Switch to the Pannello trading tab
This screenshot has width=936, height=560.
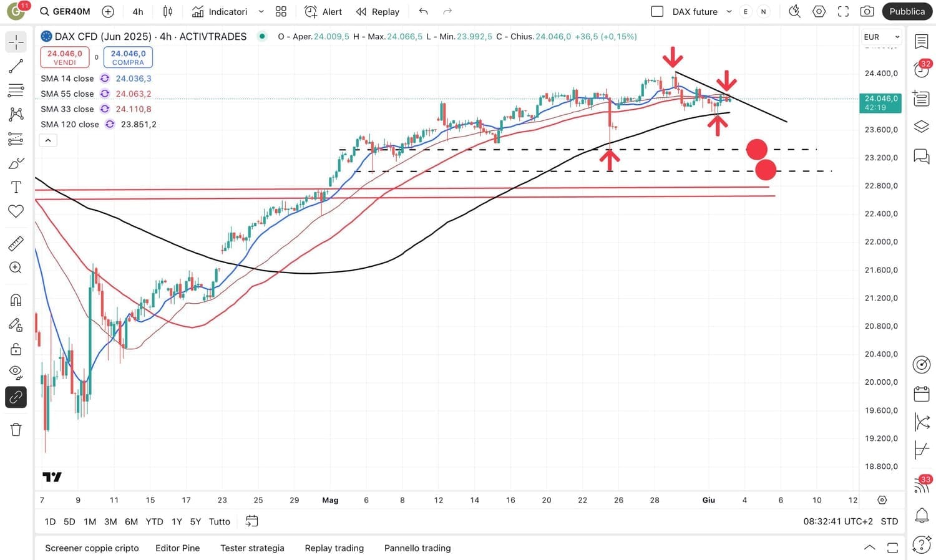417,548
